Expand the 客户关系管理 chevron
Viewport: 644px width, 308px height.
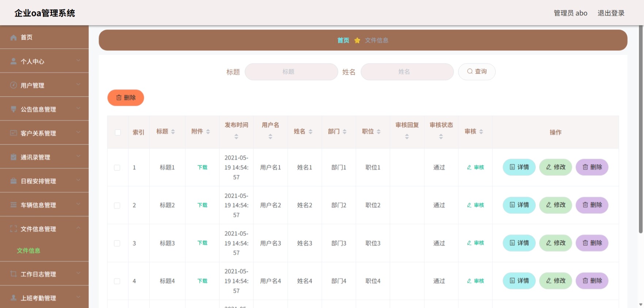[x=78, y=132]
